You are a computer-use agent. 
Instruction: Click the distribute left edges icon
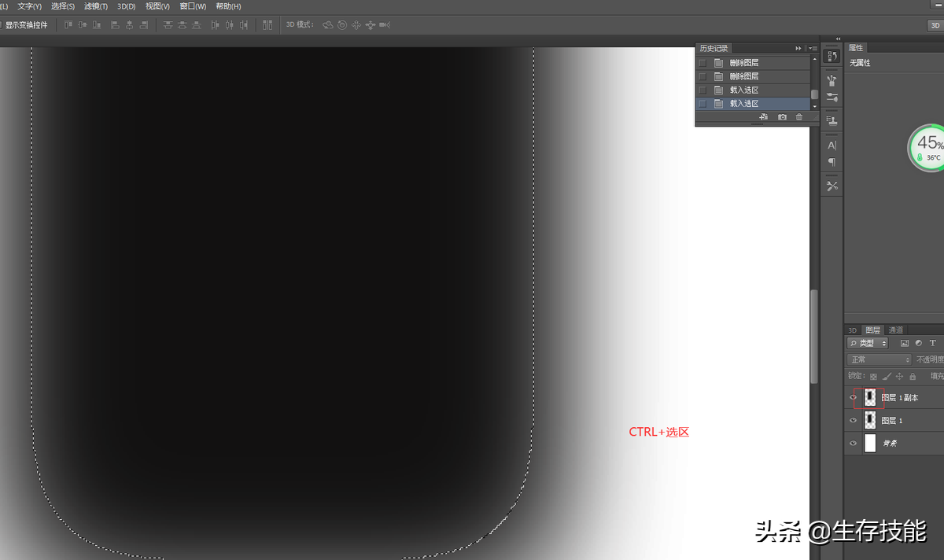coord(215,25)
